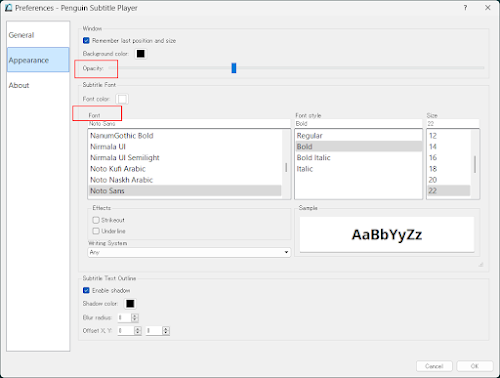Screen dimensions: 500x378
Task: Select font size 18
Action: (x=449, y=169)
